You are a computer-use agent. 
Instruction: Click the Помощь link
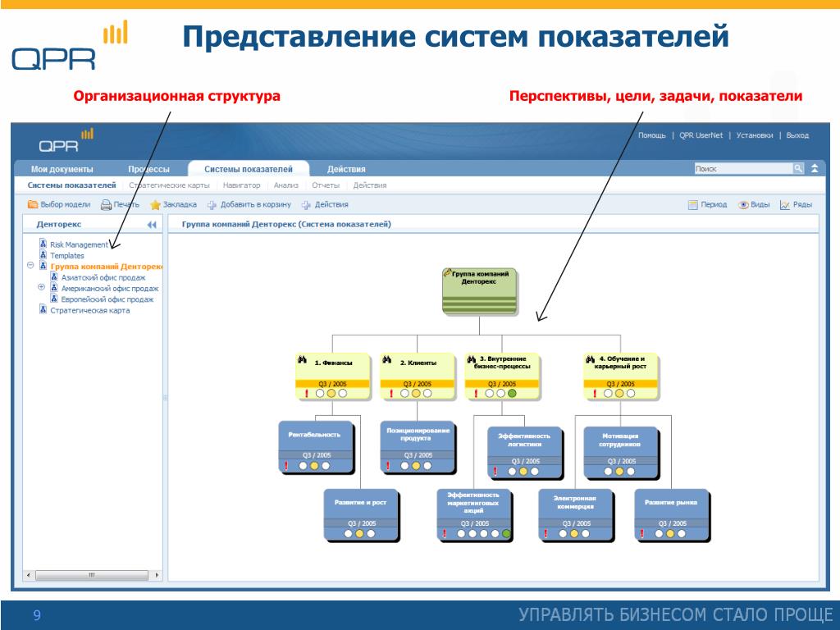point(651,135)
